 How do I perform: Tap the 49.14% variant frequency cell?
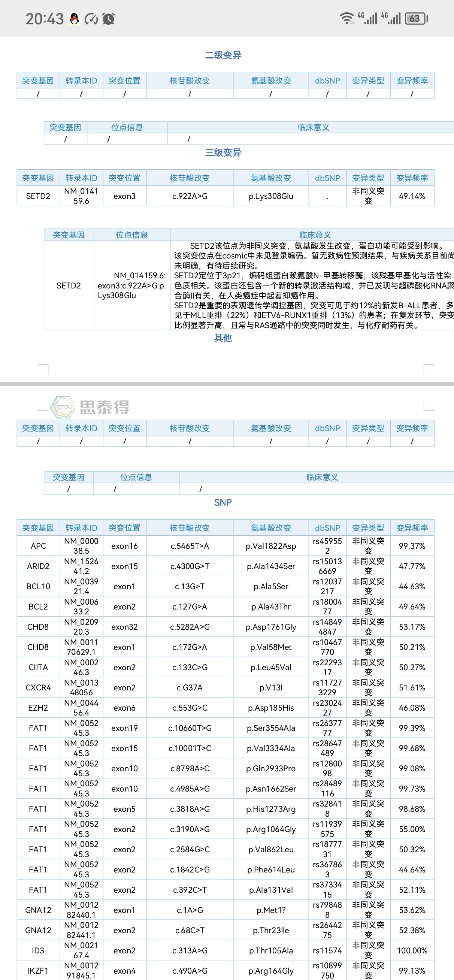(412, 196)
